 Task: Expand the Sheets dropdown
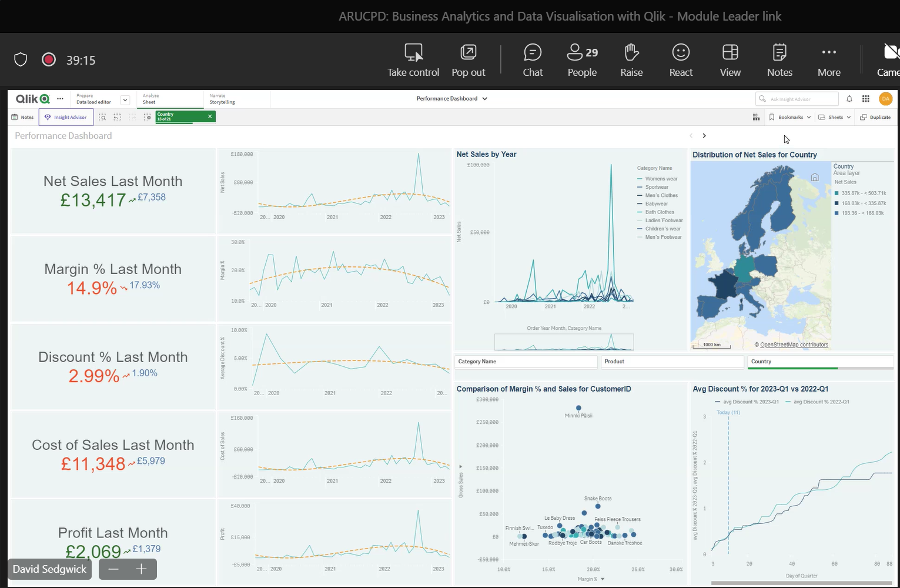tap(834, 117)
